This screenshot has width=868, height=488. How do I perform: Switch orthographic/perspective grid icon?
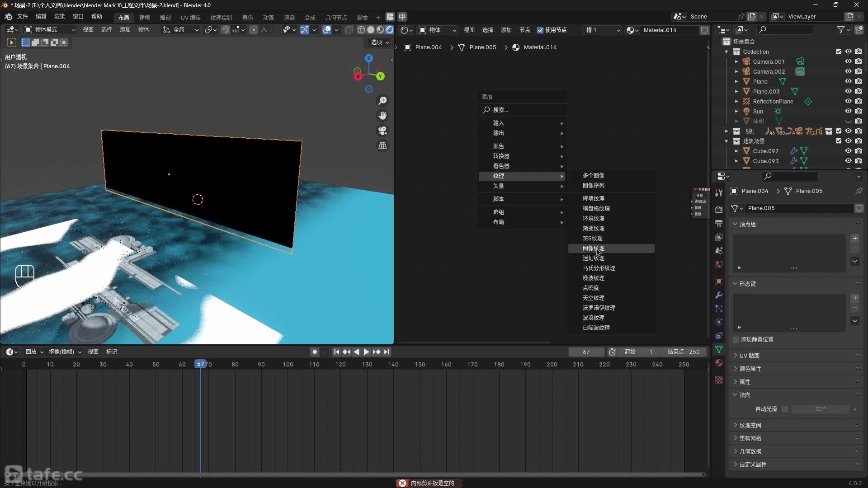pos(382,145)
